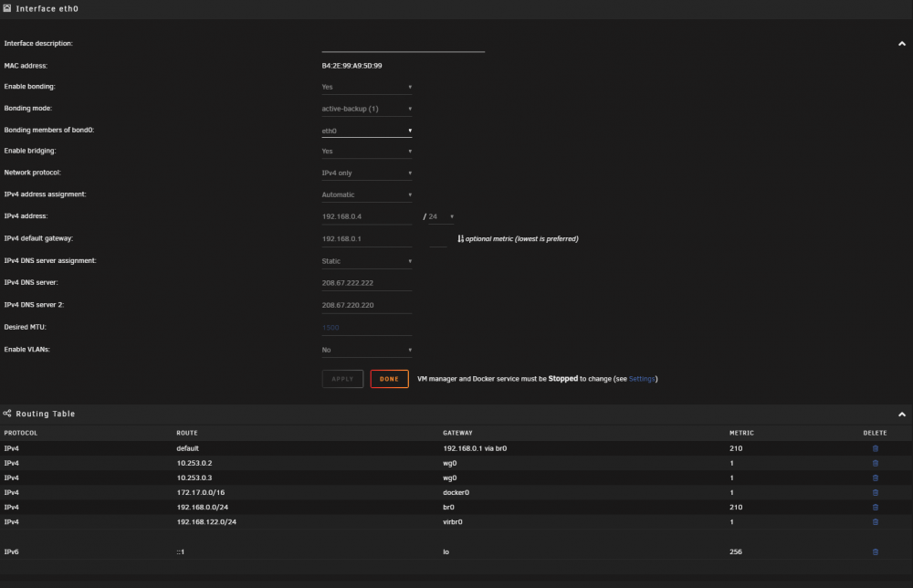Click the docker0 gateway cell
The image size is (913, 588).
coord(456,492)
